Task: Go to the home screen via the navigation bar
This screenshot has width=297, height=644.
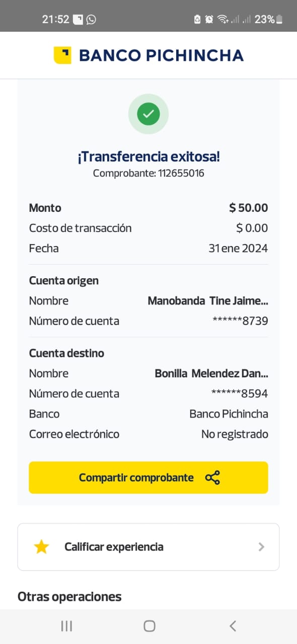Action: click(x=149, y=626)
